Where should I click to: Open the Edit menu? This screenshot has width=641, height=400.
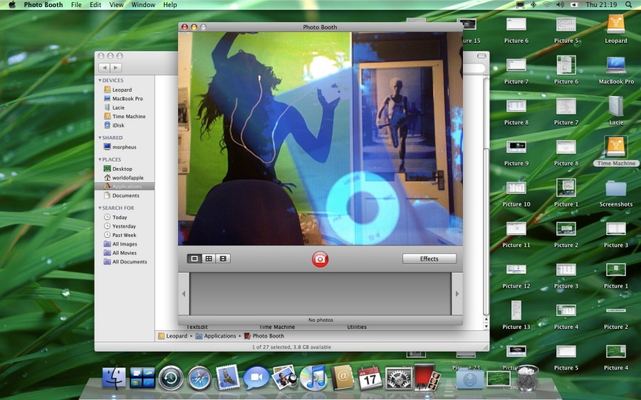pos(95,5)
